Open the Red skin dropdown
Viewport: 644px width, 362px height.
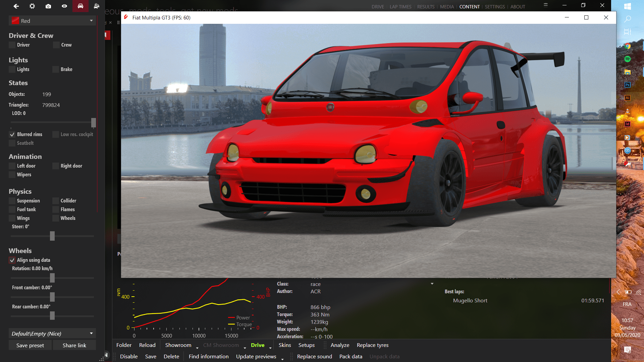click(52, 21)
